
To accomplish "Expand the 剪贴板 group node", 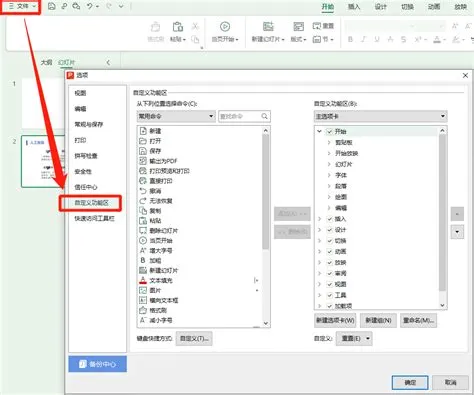I will pyautogui.click(x=329, y=142).
